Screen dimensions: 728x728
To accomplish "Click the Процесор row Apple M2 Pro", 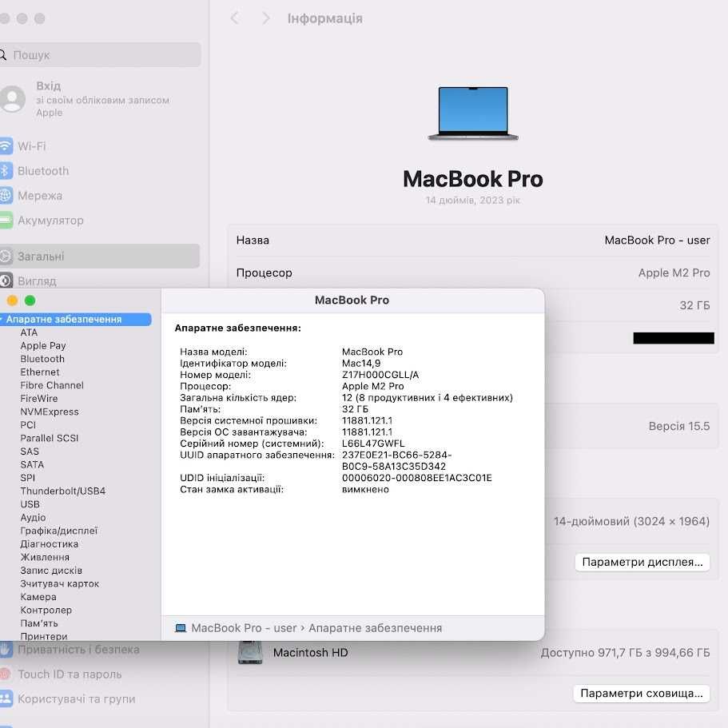I will coord(473,273).
